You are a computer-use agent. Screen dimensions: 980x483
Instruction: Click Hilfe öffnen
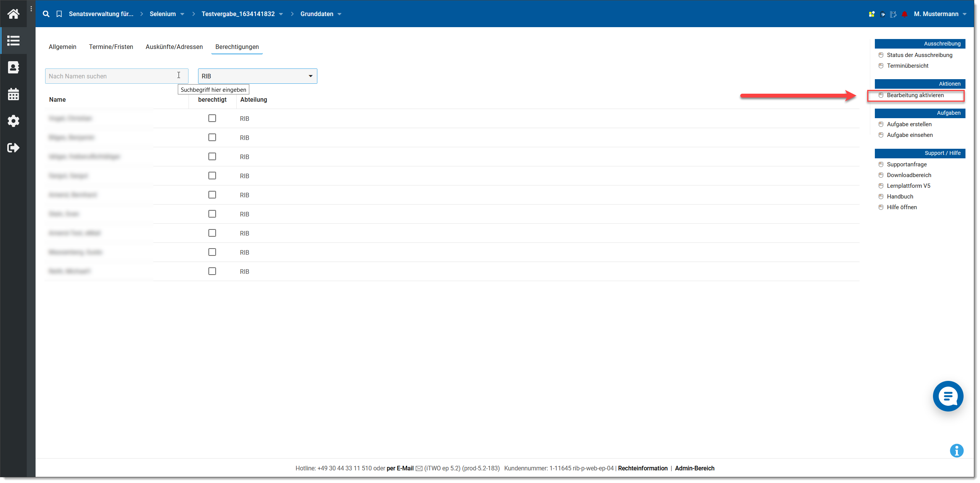[902, 207]
